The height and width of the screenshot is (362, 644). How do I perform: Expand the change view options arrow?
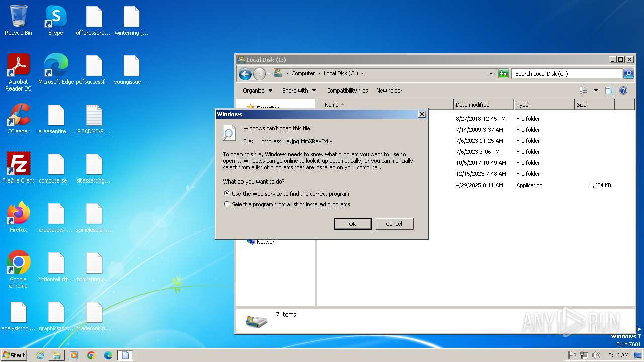click(x=596, y=90)
